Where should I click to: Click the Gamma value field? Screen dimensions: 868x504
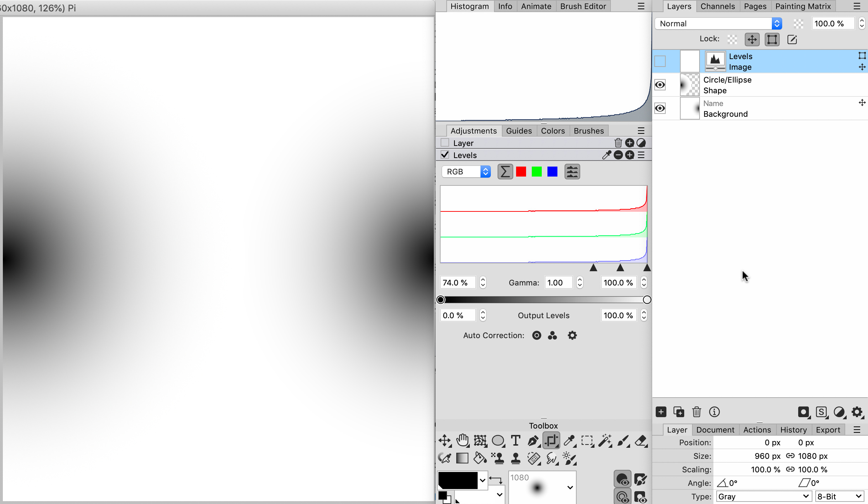[558, 283]
